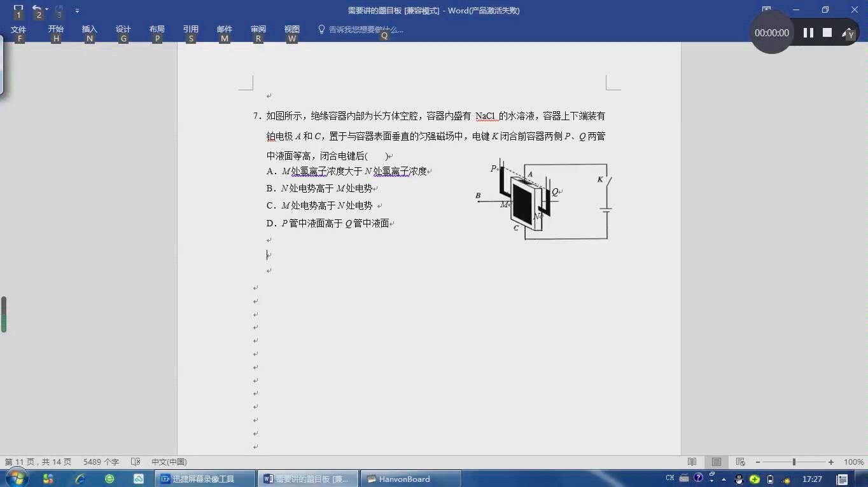Pause the screen recording
The height and width of the screenshot is (487, 868).
[x=809, y=32]
